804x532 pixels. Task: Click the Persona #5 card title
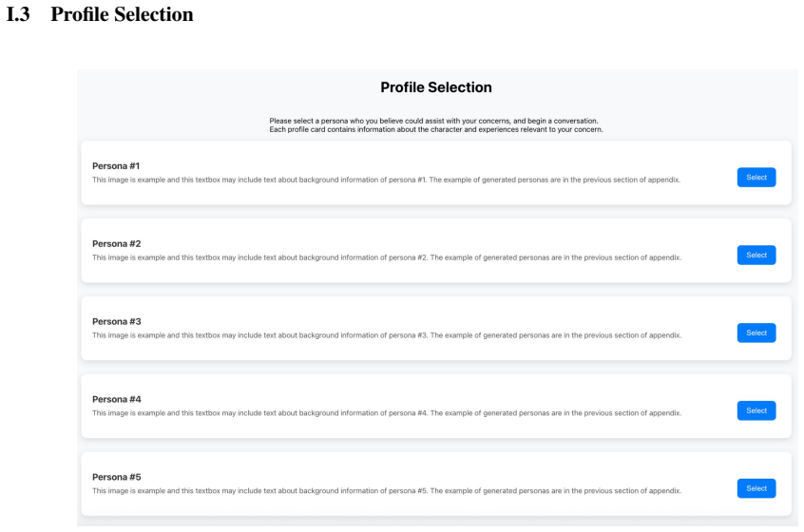pos(116,477)
